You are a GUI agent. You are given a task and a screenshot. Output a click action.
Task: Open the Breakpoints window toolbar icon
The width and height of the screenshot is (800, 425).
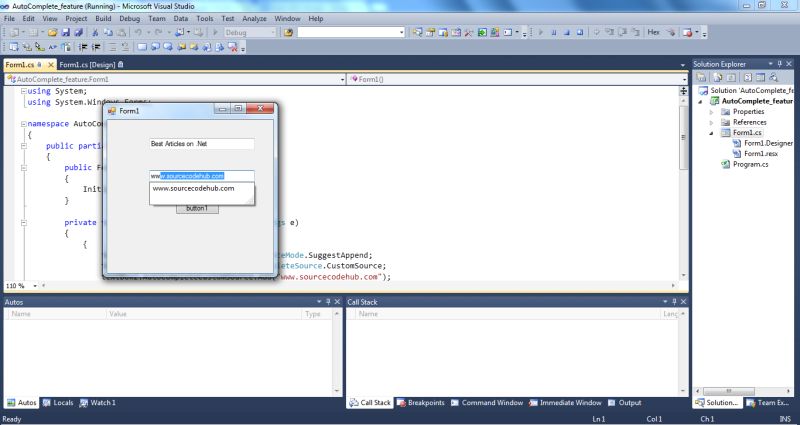(x=687, y=32)
